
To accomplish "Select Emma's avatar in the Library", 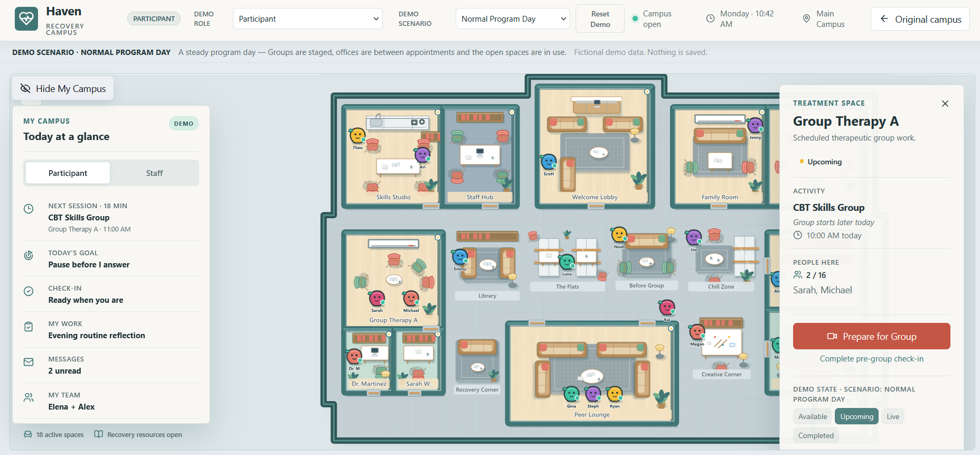I will point(460,257).
